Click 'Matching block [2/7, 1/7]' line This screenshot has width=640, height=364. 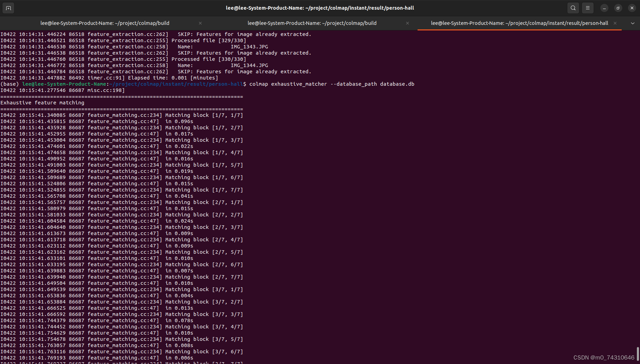coord(122,202)
